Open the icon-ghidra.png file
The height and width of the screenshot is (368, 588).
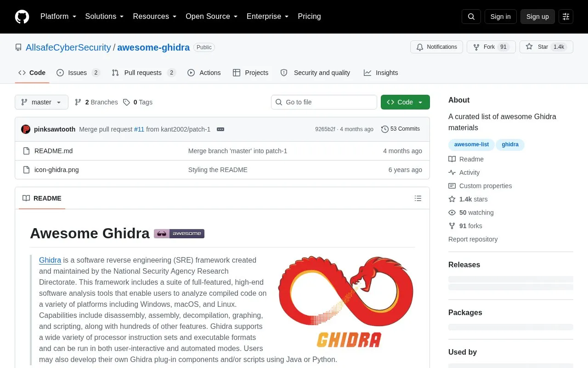[x=57, y=170]
